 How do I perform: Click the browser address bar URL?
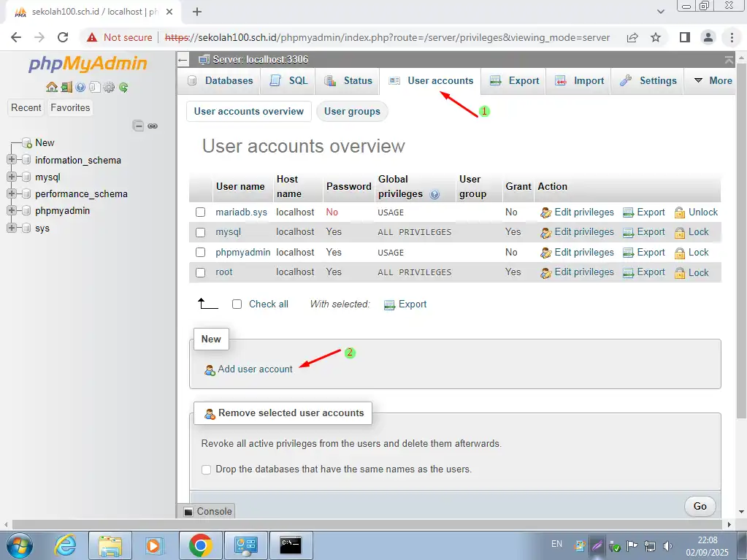tap(387, 37)
